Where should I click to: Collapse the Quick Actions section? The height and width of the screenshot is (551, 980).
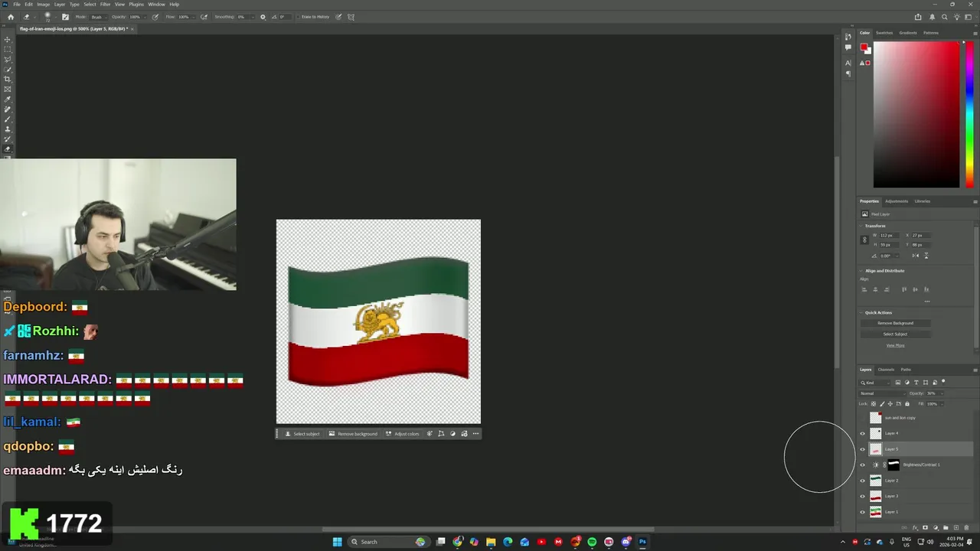coord(861,313)
